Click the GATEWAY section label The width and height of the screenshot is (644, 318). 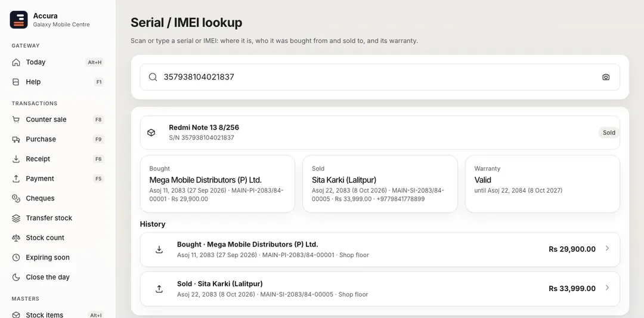(26, 45)
